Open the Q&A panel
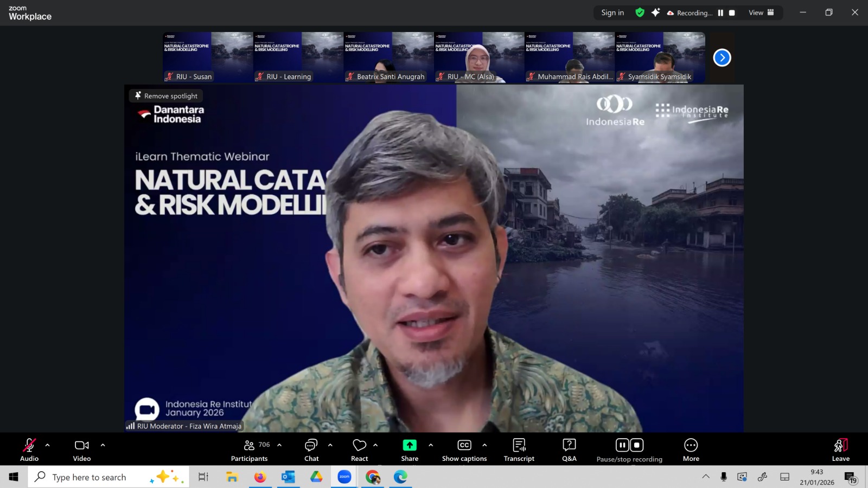868x488 pixels. click(569, 450)
